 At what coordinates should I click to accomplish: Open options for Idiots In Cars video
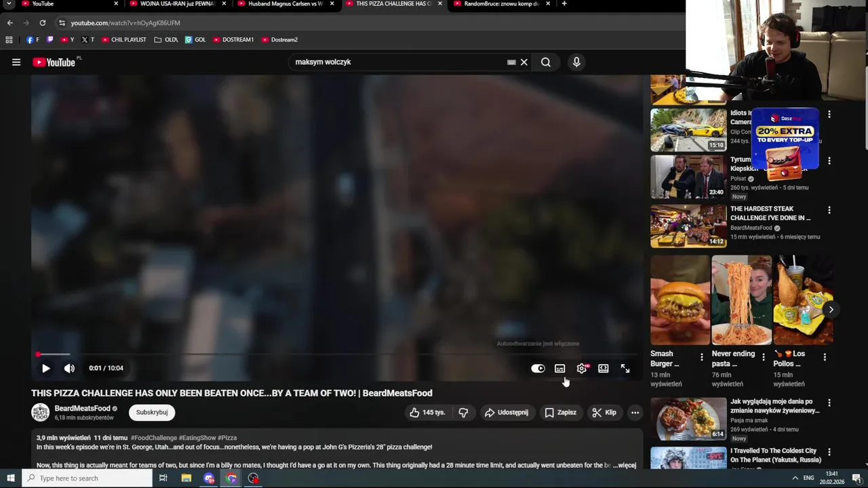pyautogui.click(x=829, y=115)
